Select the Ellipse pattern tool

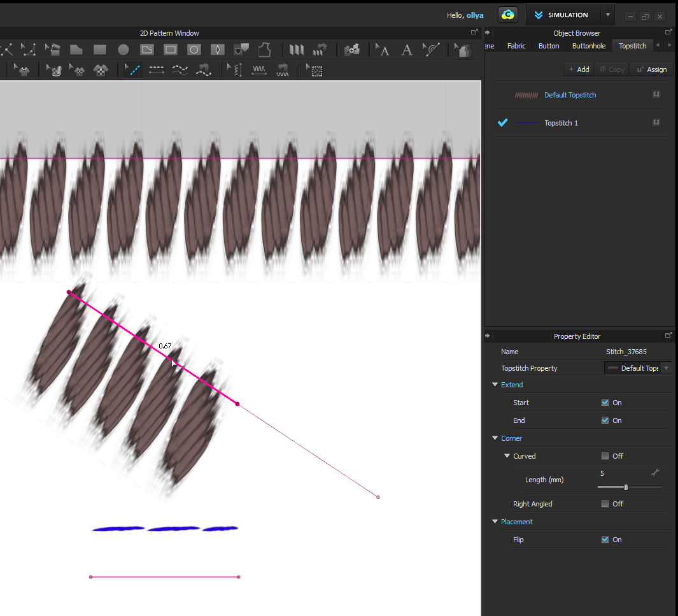coord(124,50)
